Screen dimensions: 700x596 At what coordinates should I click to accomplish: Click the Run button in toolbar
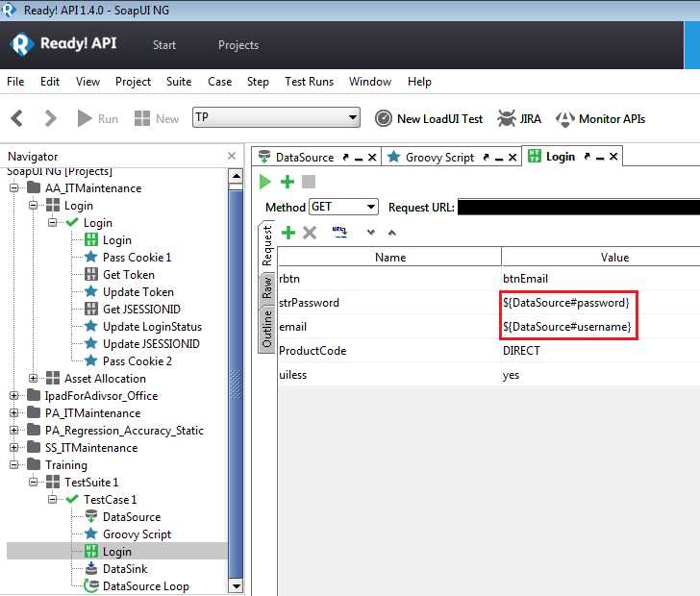tap(98, 119)
